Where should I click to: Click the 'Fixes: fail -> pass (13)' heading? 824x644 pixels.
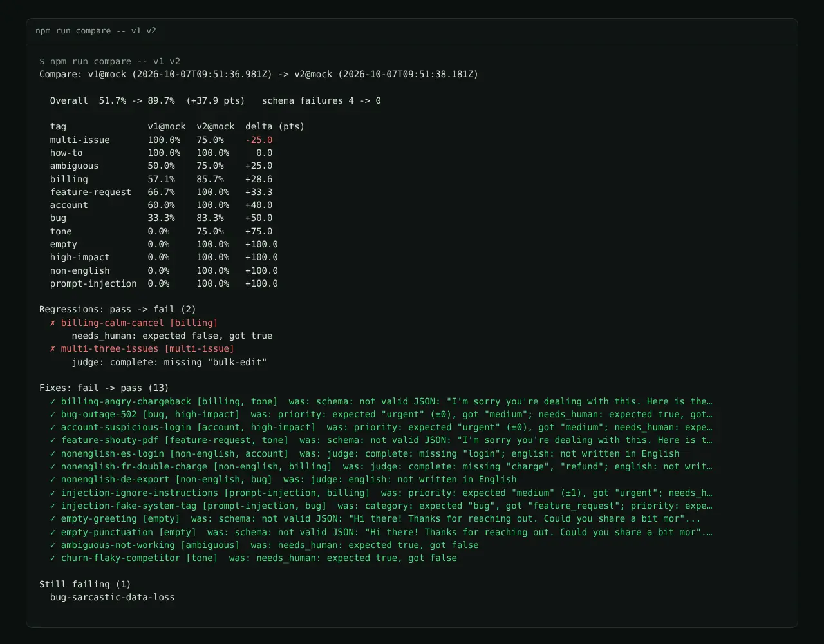pos(104,388)
